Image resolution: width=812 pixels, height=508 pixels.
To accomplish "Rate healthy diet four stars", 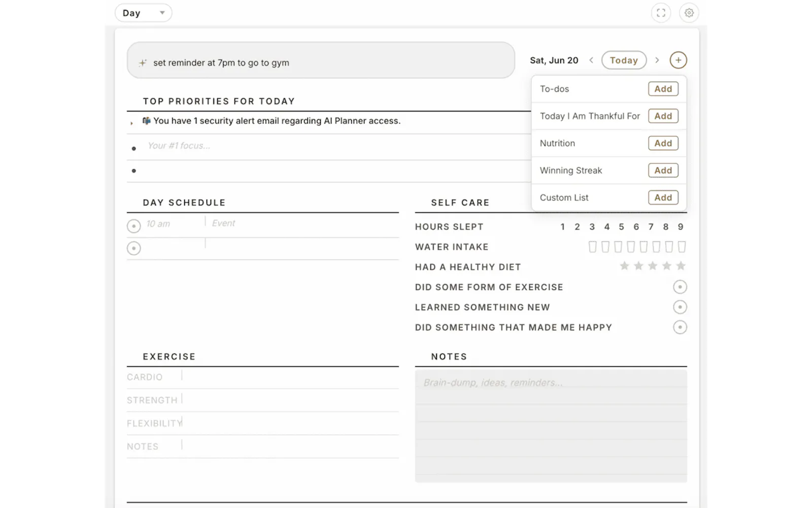I will 667,266.
